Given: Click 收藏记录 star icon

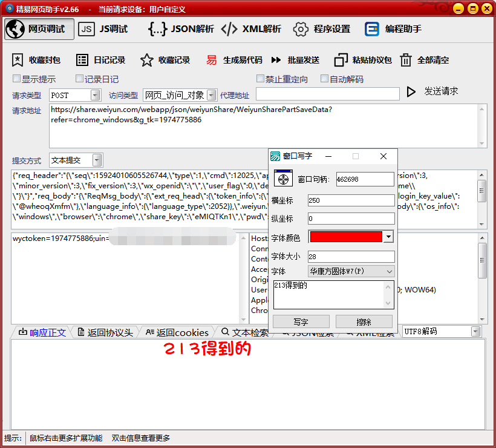Looking at the screenshot, I should click(147, 60).
